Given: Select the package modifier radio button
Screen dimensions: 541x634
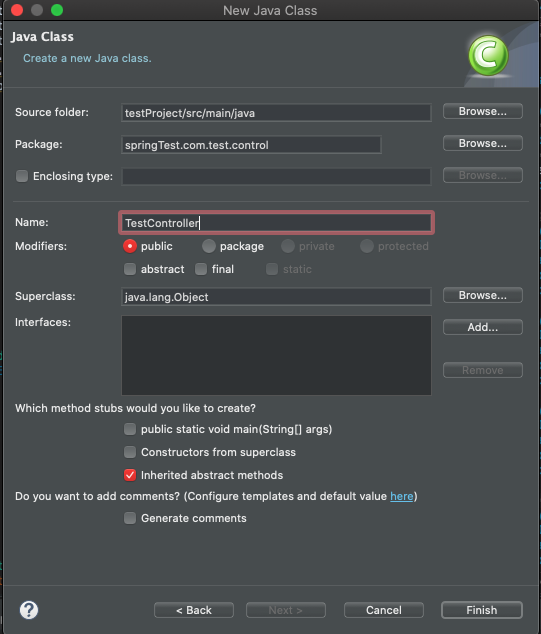Looking at the screenshot, I should [x=209, y=246].
